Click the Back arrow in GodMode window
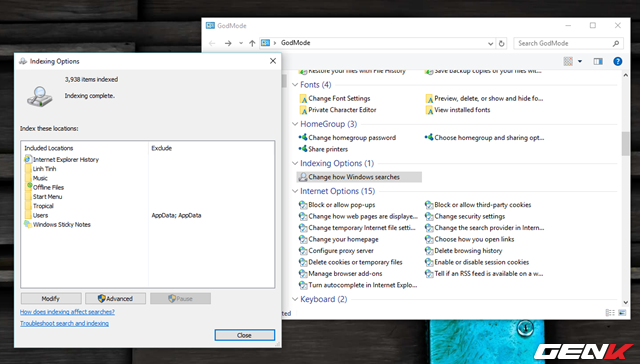Image resolution: width=640 pixels, height=364 pixels. (212, 43)
